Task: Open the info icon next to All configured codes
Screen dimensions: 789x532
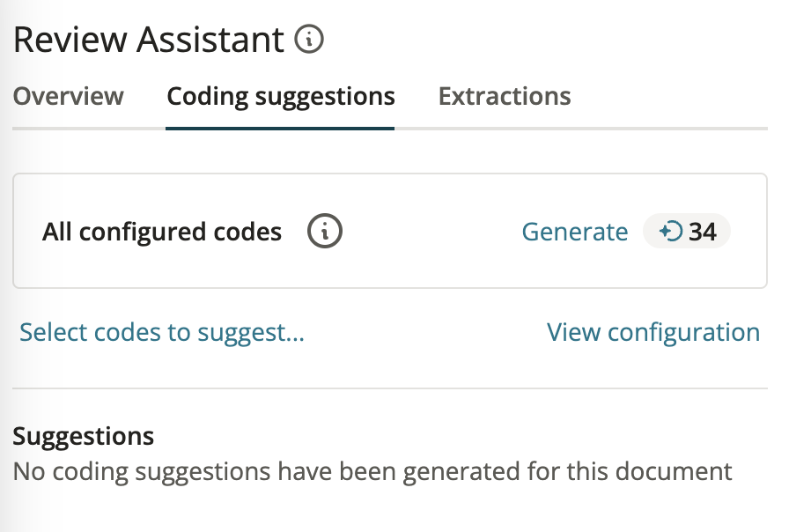Action: [325, 231]
